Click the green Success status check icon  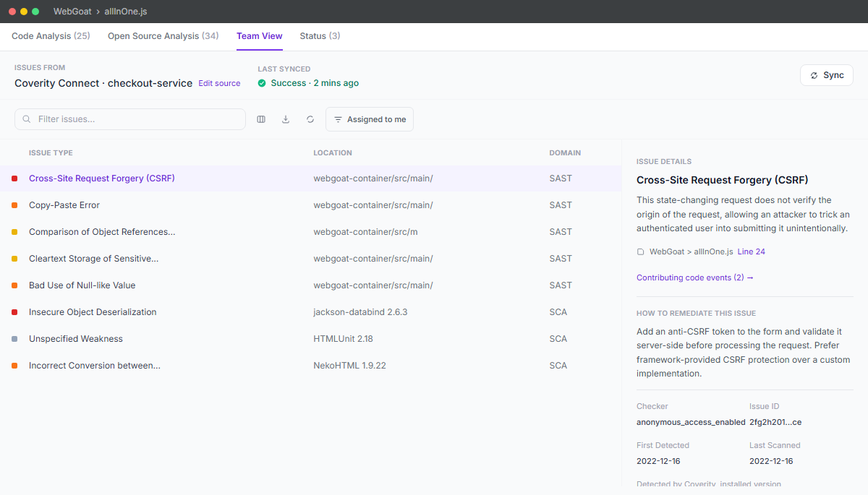click(x=262, y=83)
